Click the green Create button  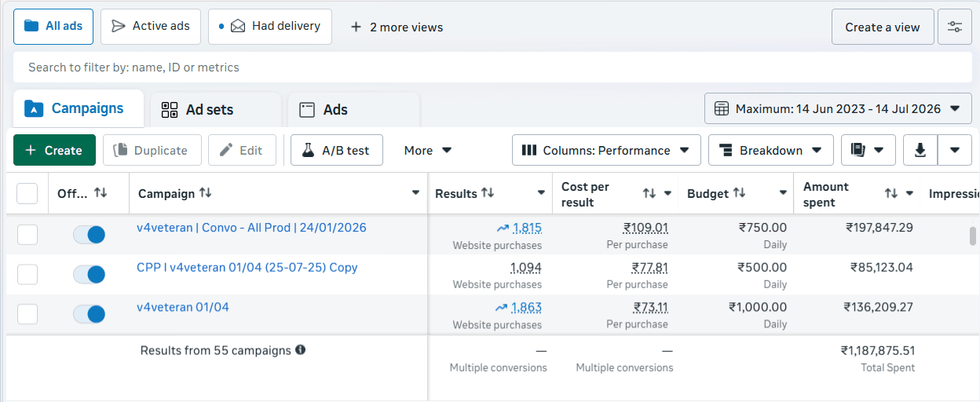54,150
